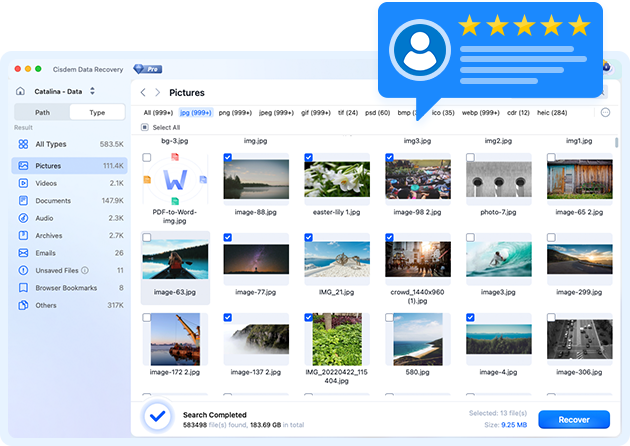This screenshot has width=630, height=446.
Task: Uncheck the image-98 2.jpg checkbox
Action: (x=389, y=158)
